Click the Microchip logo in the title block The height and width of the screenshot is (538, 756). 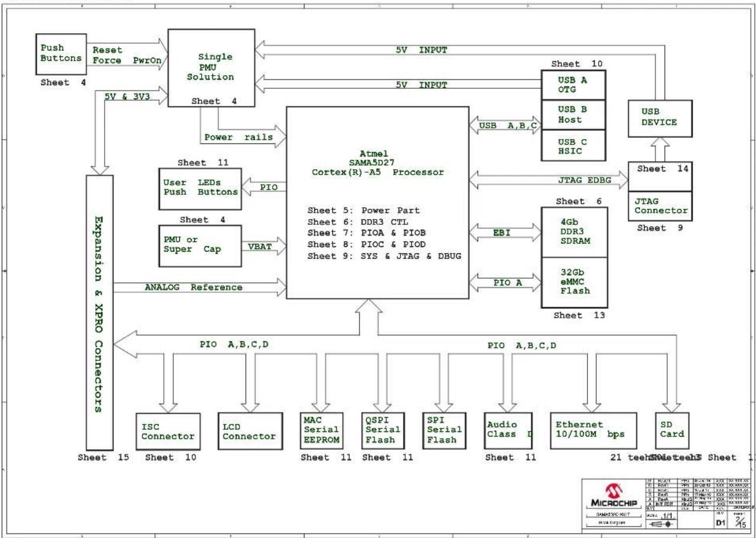tap(615, 496)
